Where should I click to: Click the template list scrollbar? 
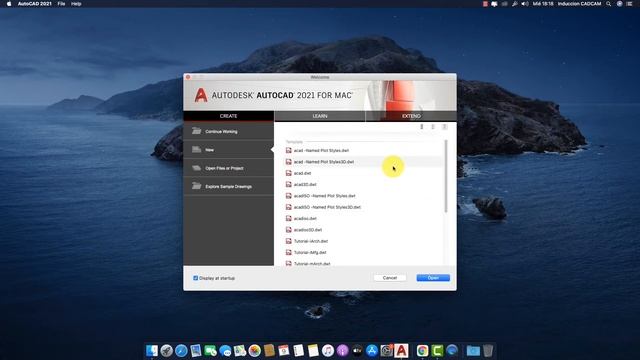(446, 176)
